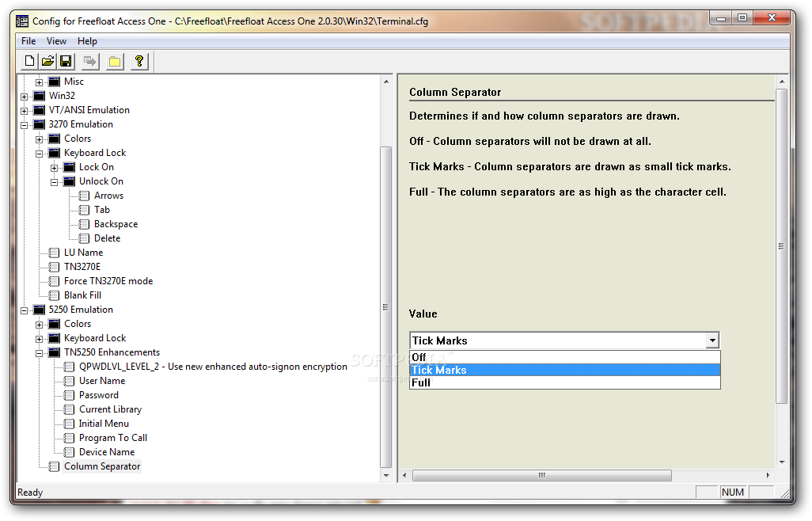This screenshot has height=521, width=812.
Task: Expand the VT/ANSI Emulation node
Action: pyautogui.click(x=25, y=110)
